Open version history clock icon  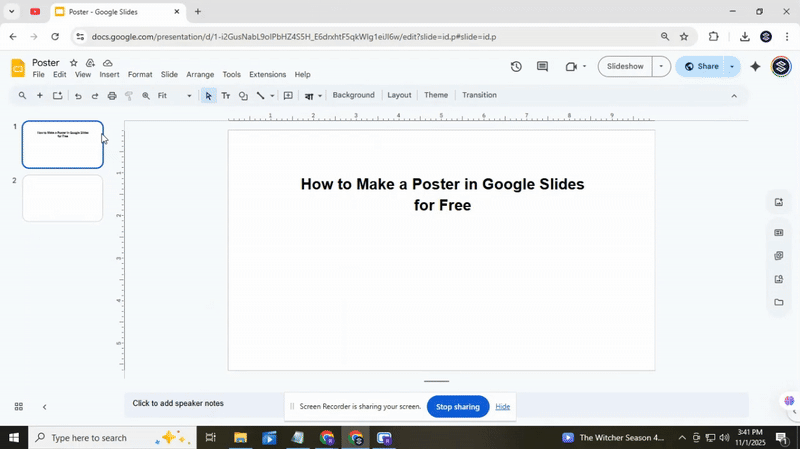516,67
